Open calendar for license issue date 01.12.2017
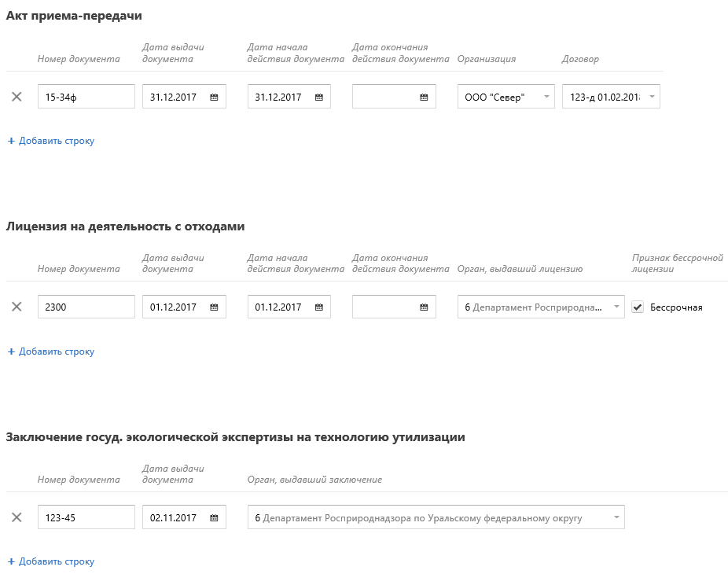The width and height of the screenshot is (728, 574). click(x=214, y=307)
